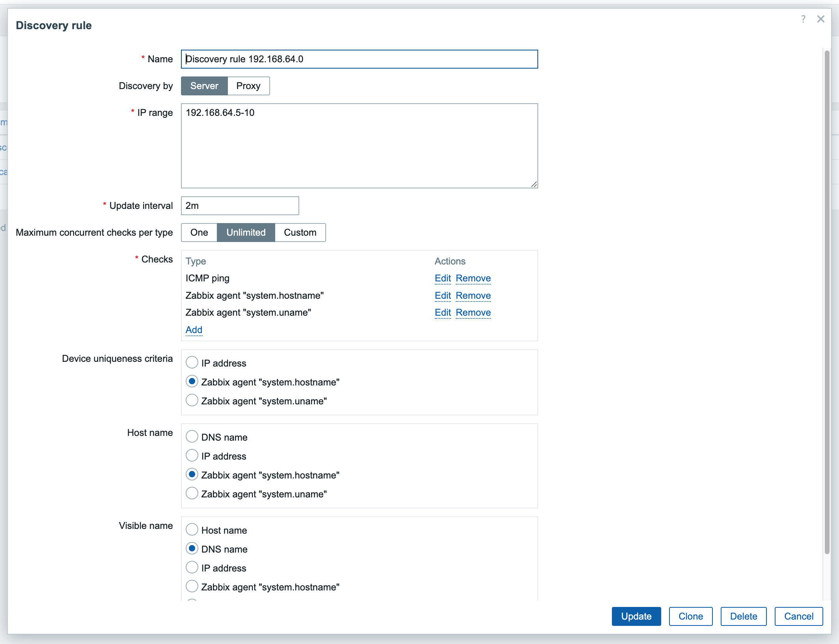This screenshot has height=644, width=839.
Task: Remove the system.hostname check
Action: [473, 296]
